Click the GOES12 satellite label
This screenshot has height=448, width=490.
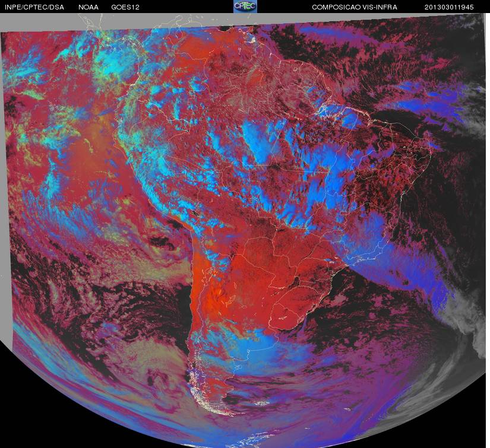click(125, 7)
